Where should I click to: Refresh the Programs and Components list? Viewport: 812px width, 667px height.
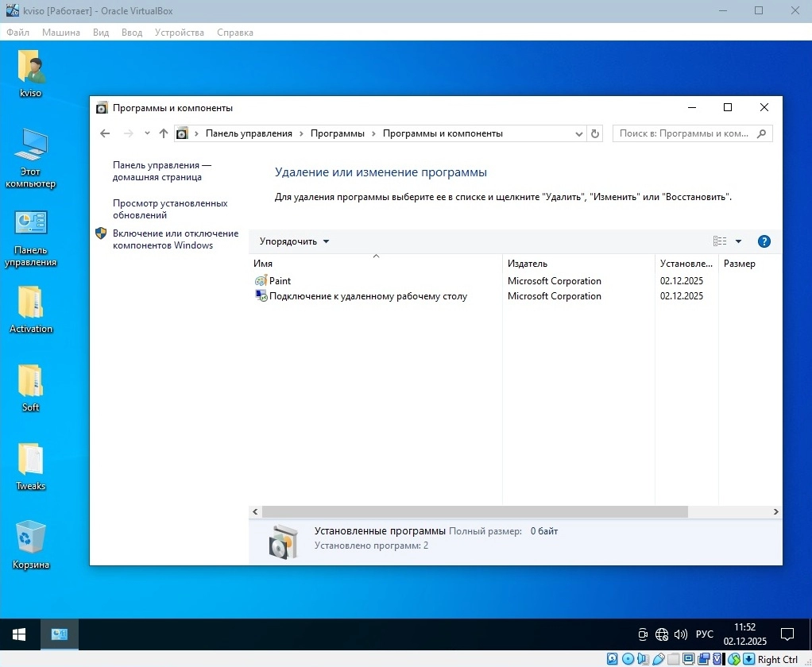[x=596, y=133]
